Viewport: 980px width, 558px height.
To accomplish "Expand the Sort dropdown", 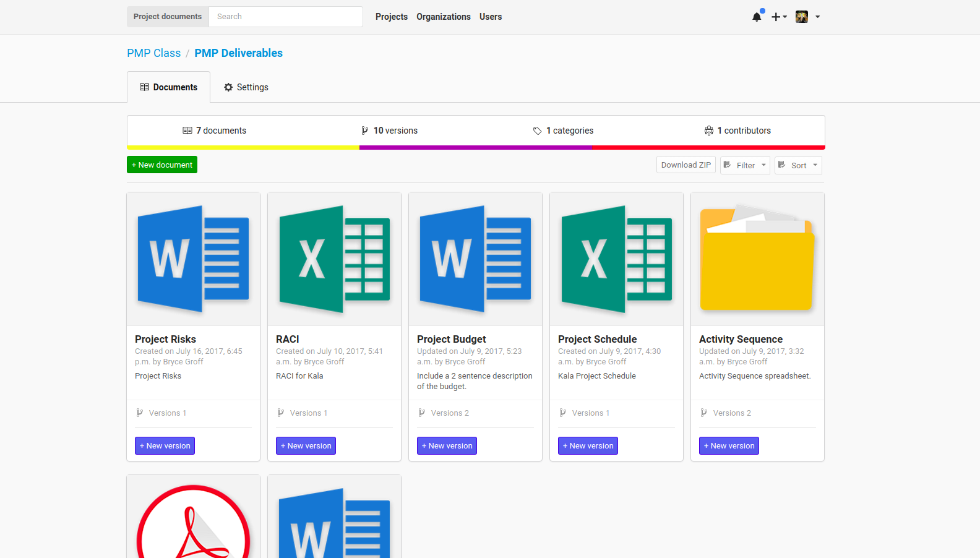I will click(x=798, y=165).
